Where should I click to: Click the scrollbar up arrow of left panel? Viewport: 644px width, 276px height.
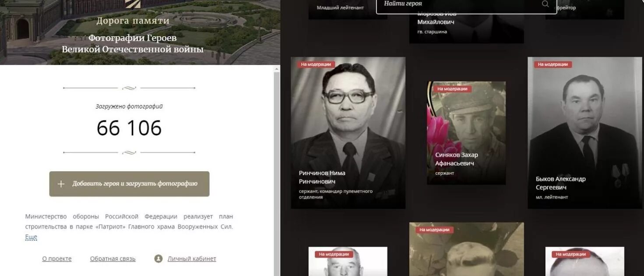pyautogui.click(x=277, y=69)
